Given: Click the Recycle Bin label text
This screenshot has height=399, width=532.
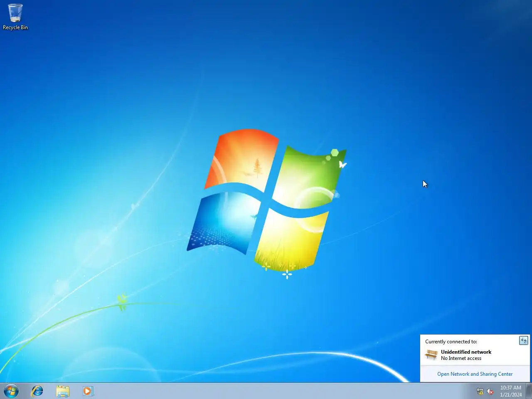Looking at the screenshot, I should coord(15,27).
